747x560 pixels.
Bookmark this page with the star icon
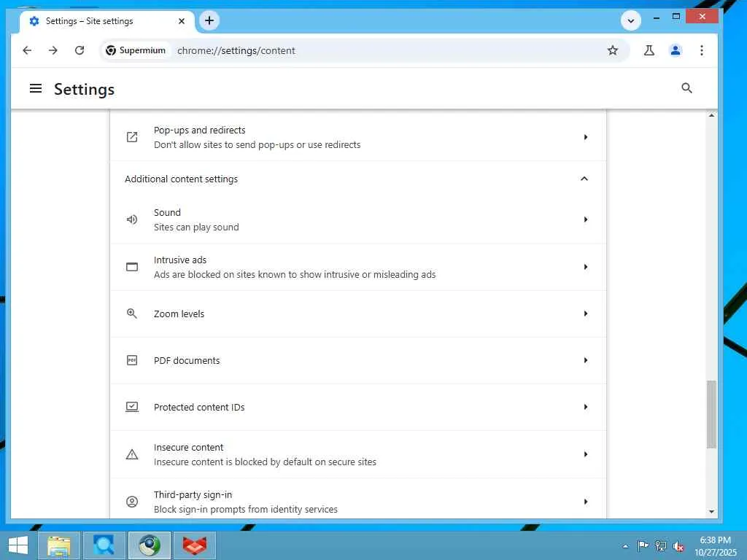tap(613, 50)
